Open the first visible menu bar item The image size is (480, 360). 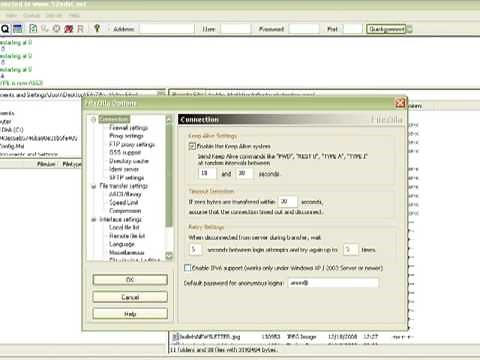pyautogui.click(x=11, y=15)
